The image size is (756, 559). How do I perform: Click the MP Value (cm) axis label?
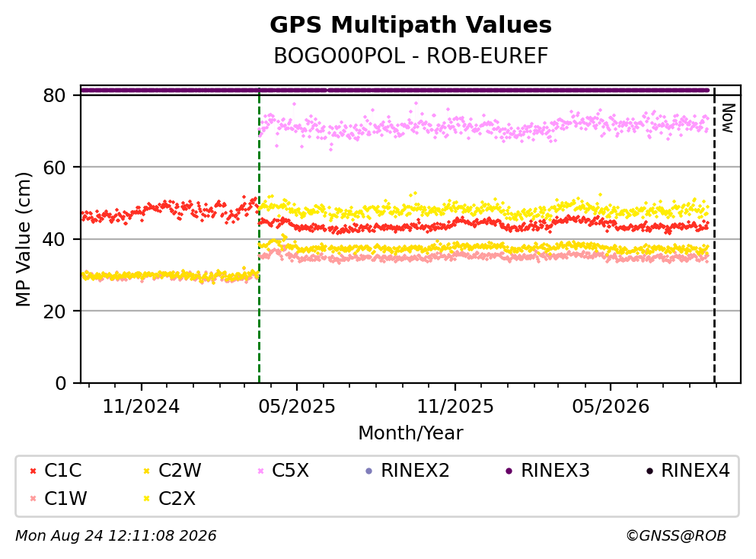23,239
